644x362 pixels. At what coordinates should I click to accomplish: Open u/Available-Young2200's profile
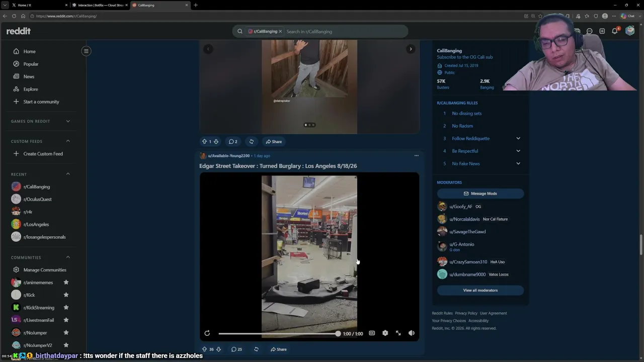tap(228, 156)
